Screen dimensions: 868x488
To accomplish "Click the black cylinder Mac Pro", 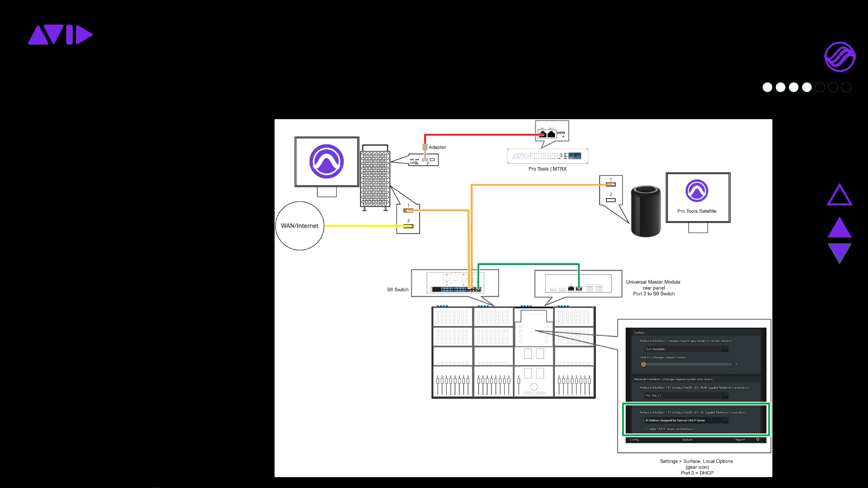I will pos(646,211).
